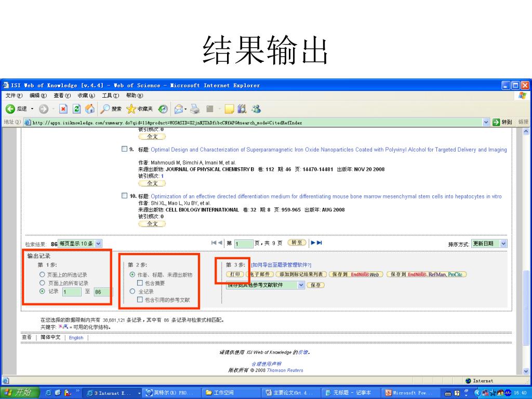Go to previous results page arrow
Viewport: 532px width, 399px height.
point(220,243)
